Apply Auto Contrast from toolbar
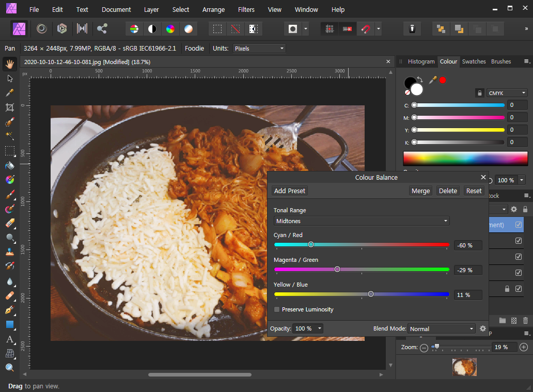 coord(152,29)
